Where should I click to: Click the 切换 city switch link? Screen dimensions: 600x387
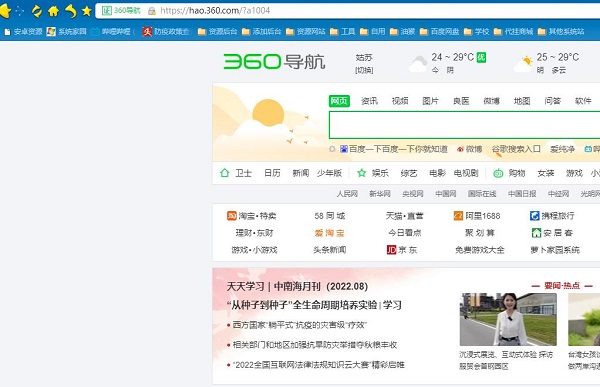pos(364,70)
